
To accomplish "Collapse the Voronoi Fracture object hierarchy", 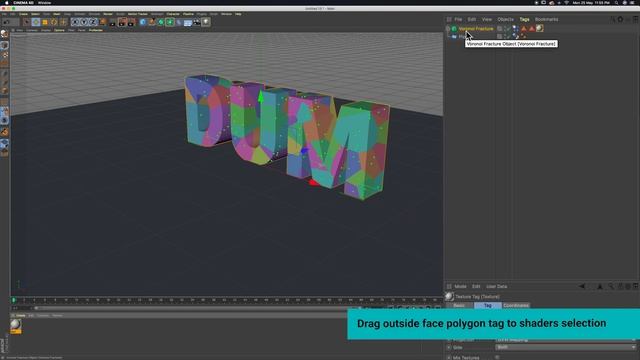I will tap(448, 29).
